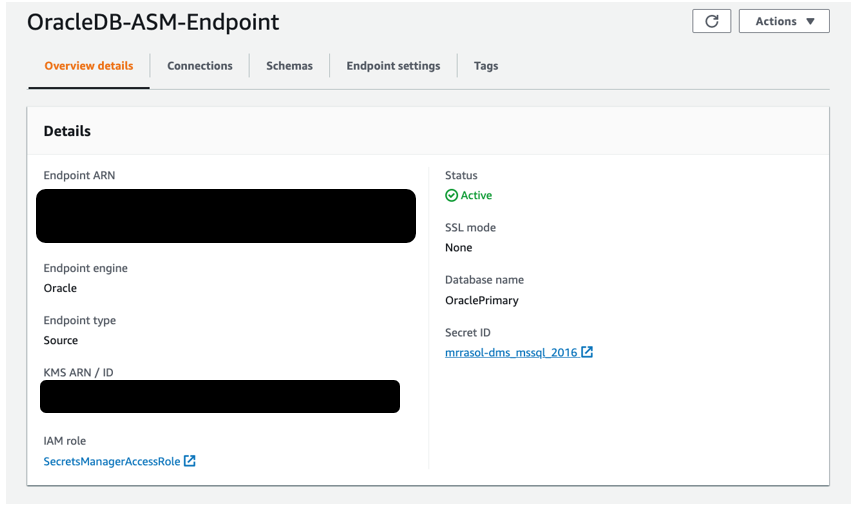Click the Database name label
The width and height of the screenshot is (857, 508).
click(x=484, y=280)
